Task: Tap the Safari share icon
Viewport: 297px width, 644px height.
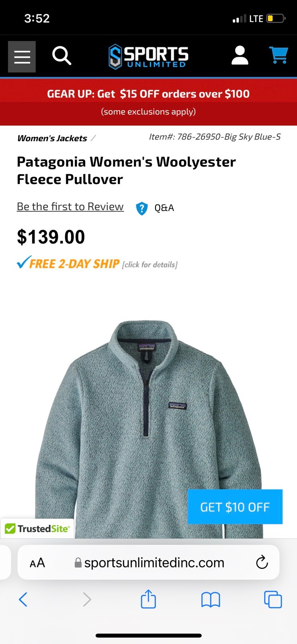Action: 148,599
